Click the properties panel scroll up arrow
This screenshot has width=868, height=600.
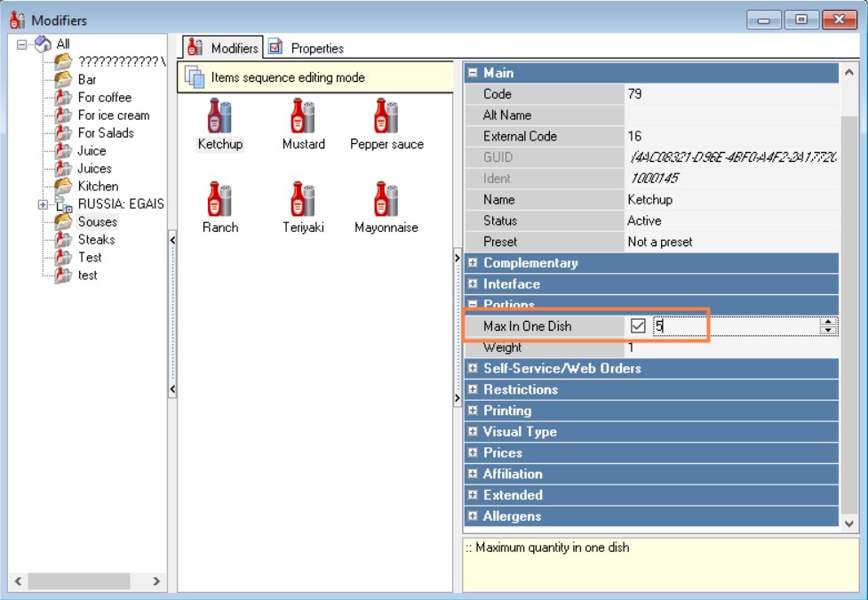(849, 72)
